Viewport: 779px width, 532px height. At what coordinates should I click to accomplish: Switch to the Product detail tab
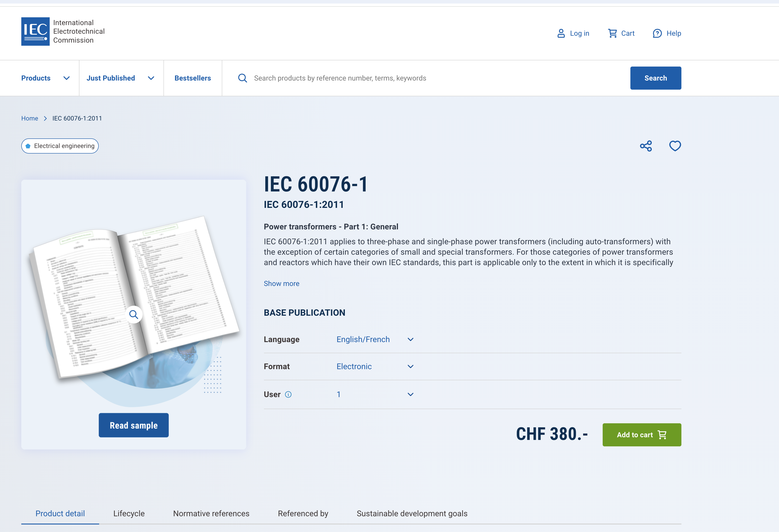tap(60, 514)
